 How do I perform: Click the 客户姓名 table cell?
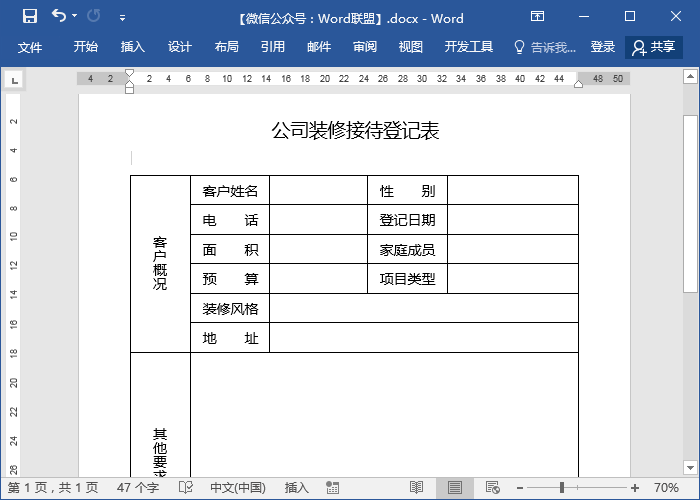230,191
